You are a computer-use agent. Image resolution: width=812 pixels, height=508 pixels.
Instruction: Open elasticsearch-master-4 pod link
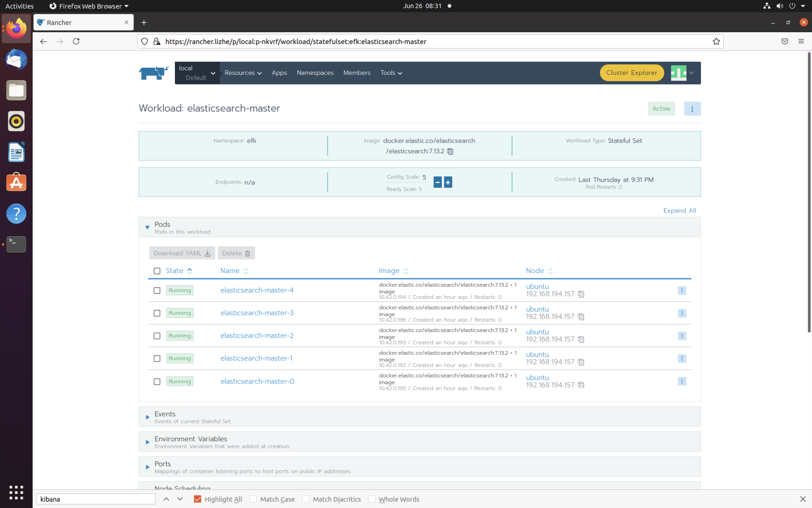[x=257, y=290]
